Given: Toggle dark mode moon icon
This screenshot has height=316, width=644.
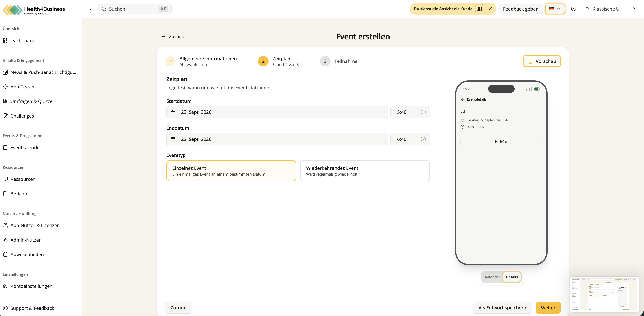Looking at the screenshot, I should tap(573, 9).
